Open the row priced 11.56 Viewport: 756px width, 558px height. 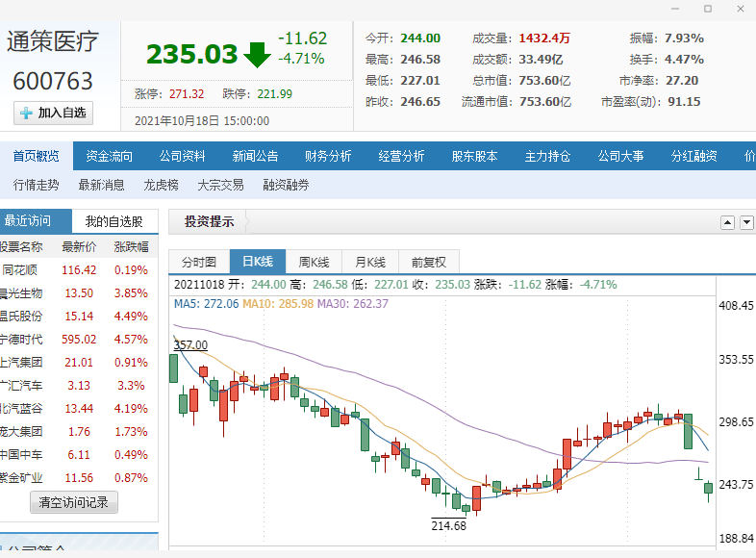[79, 478]
